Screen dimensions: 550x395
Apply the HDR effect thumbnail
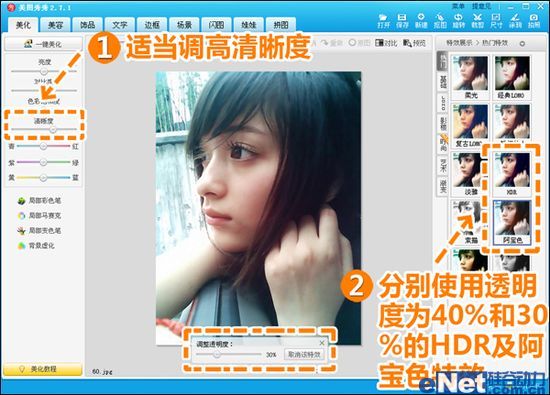(x=512, y=174)
